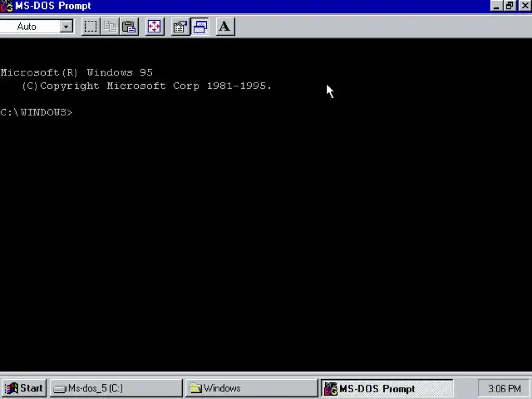Toggle Full screen mode icon

point(154,26)
